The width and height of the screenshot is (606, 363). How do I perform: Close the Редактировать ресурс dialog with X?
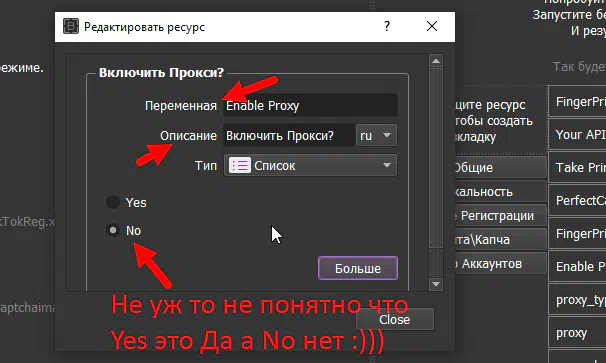[432, 26]
